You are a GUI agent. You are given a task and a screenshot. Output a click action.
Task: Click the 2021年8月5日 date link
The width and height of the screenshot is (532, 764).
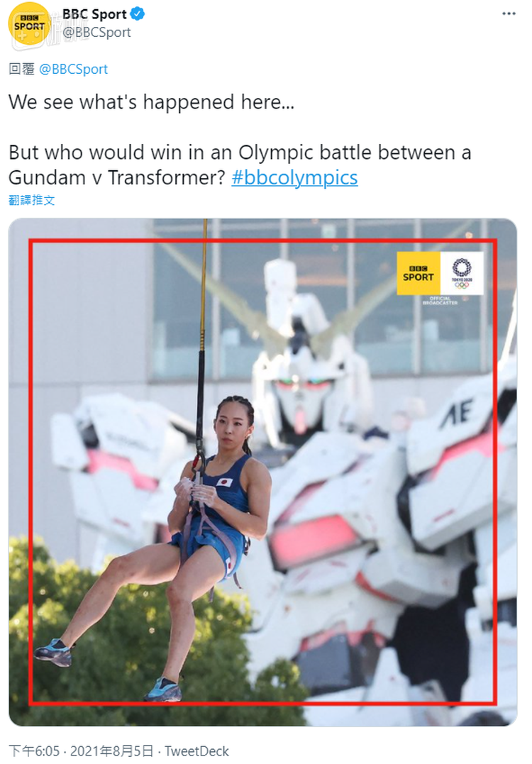pos(111,751)
